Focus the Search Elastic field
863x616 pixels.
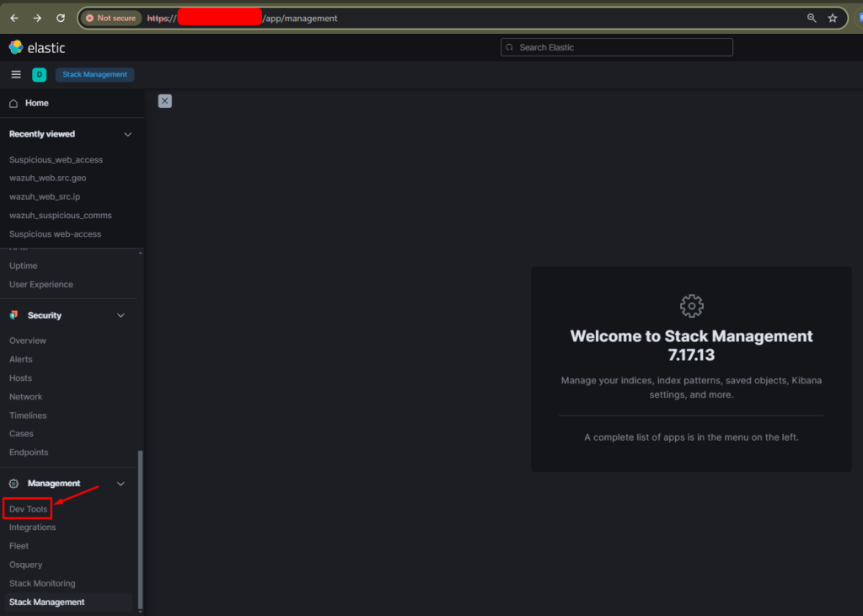(x=616, y=47)
